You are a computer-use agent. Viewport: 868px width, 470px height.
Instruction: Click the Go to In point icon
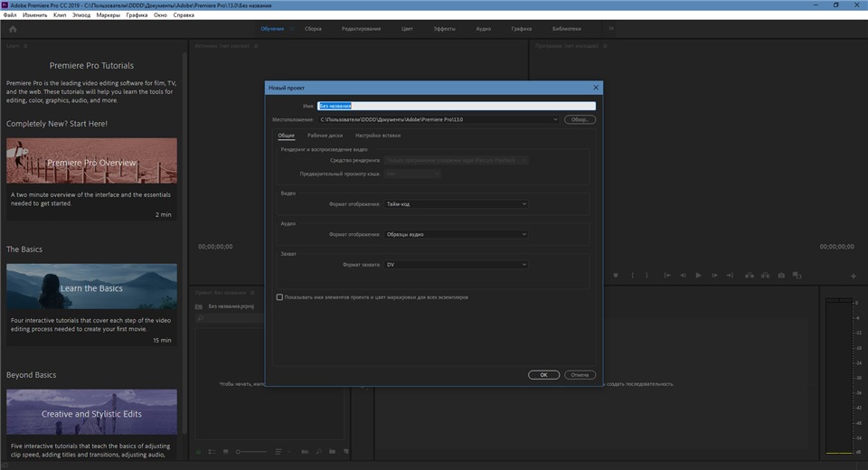[x=667, y=275]
